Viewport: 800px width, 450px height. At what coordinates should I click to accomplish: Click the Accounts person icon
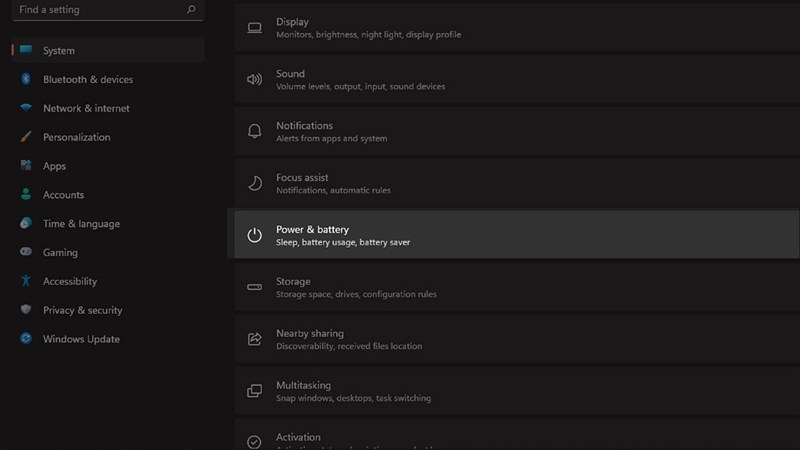tap(26, 194)
